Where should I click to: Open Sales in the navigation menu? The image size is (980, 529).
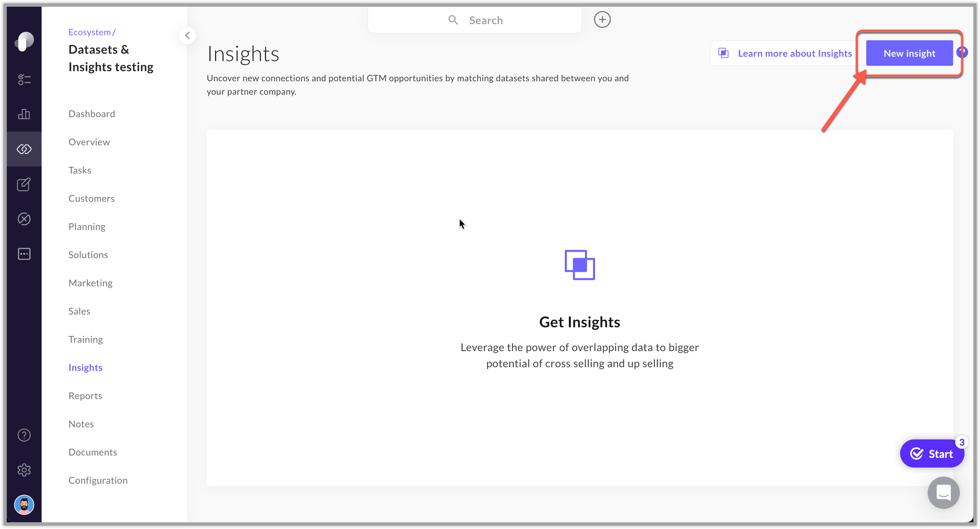click(79, 311)
